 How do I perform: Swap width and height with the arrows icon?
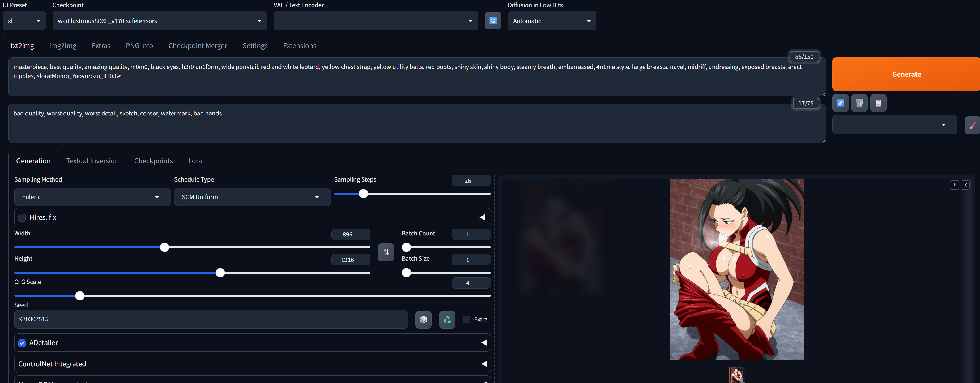click(x=386, y=252)
